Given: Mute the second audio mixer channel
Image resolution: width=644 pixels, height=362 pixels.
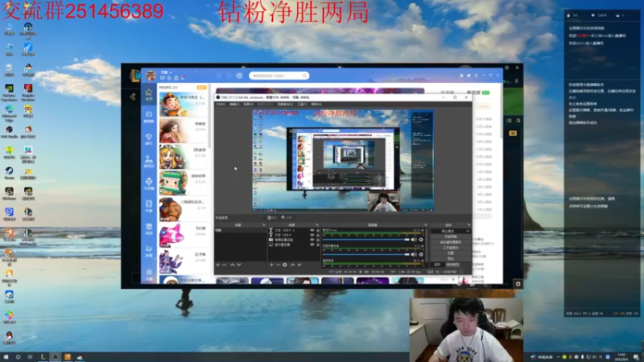Looking at the screenshot, I should pos(414,254).
